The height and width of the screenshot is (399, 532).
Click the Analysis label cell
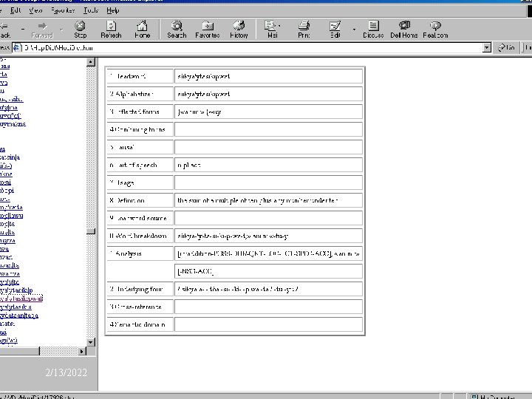[x=140, y=253]
